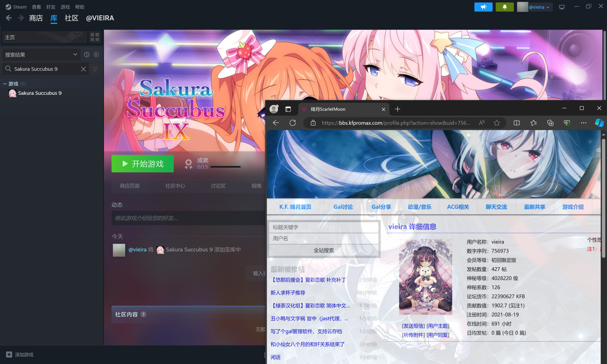Add this page to favorites star
Screen dimensions: 607x364
[x=497, y=123]
